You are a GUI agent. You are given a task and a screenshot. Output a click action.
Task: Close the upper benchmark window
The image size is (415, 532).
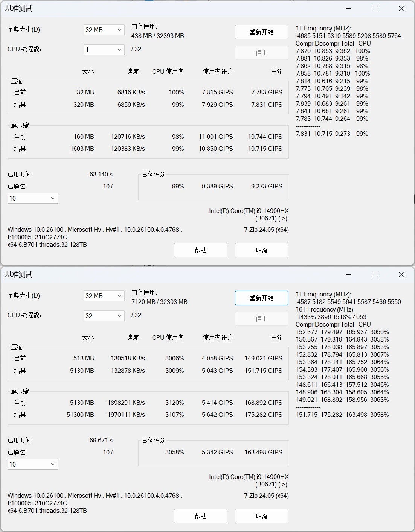401,8
